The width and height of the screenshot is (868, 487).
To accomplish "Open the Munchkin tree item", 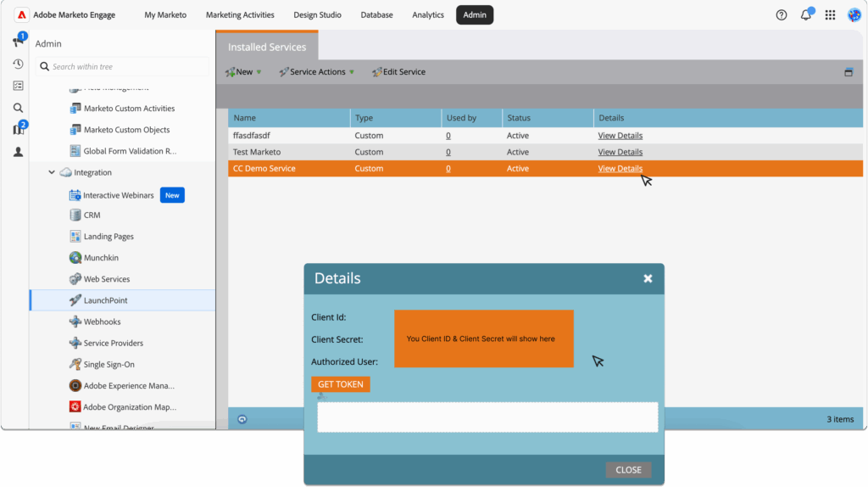I will click(x=101, y=258).
